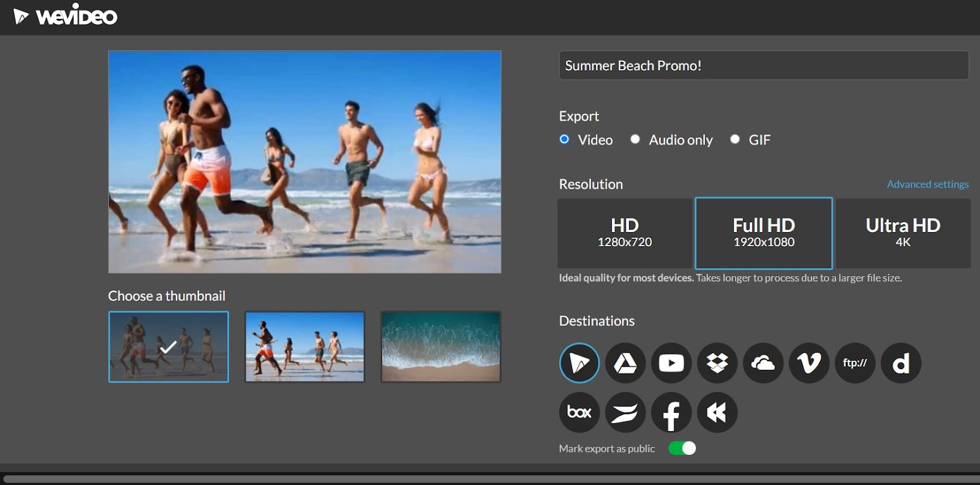Pick the Dropbox destination icon
The height and width of the screenshot is (485, 980).
coord(717,363)
